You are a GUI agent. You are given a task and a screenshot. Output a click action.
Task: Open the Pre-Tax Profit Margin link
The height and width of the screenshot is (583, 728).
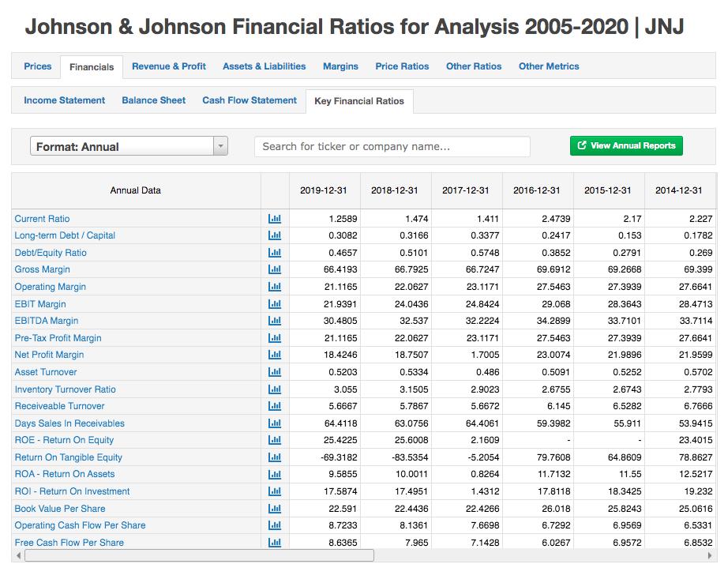pos(58,338)
